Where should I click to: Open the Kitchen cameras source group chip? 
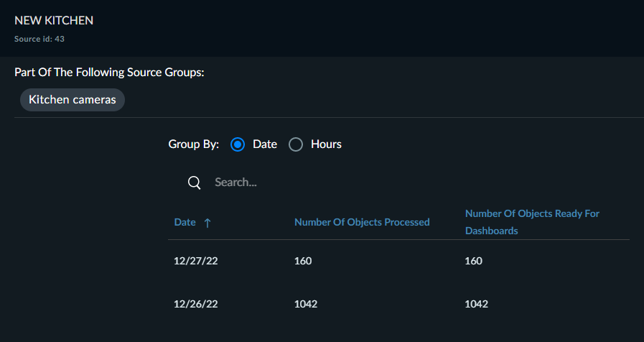[73, 99]
